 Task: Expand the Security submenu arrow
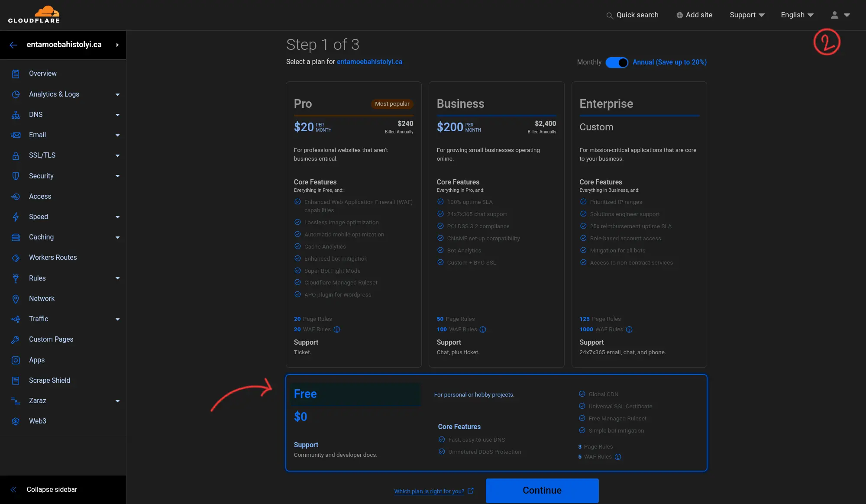click(117, 176)
